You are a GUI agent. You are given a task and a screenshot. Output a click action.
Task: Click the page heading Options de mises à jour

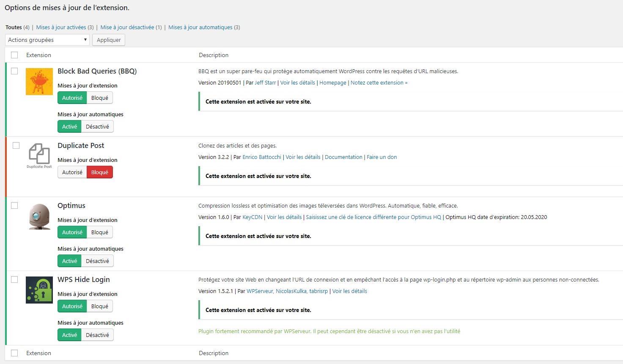pos(67,8)
